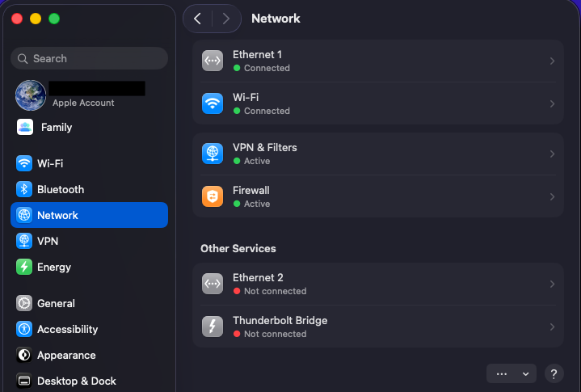This screenshot has height=392, width=581.
Task: Click the green Energy bolt icon
Action: [24, 267]
